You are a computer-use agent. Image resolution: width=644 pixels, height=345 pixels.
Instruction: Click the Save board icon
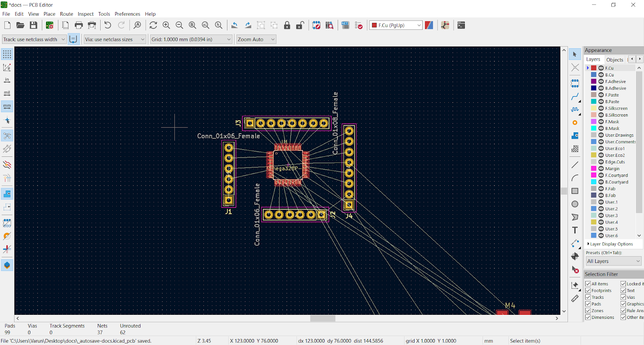(33, 25)
